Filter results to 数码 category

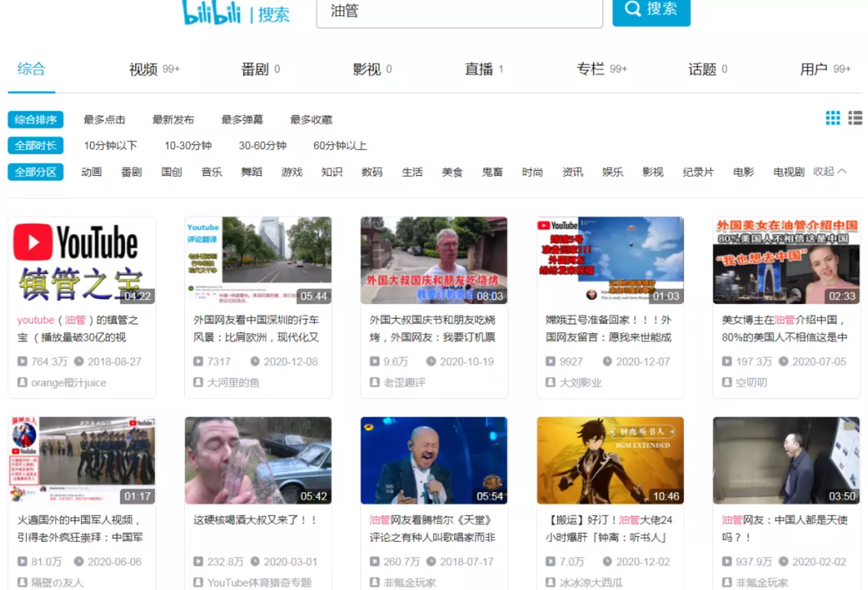click(372, 172)
